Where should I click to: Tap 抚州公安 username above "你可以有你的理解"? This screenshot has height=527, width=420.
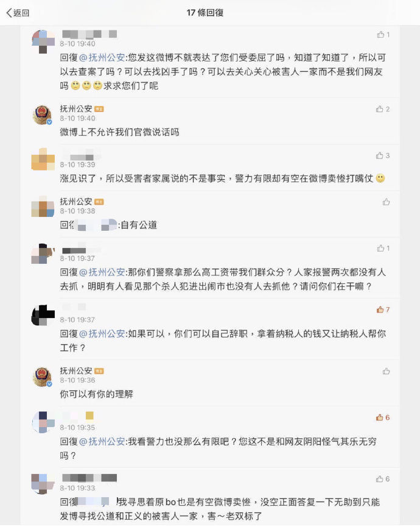point(75,370)
